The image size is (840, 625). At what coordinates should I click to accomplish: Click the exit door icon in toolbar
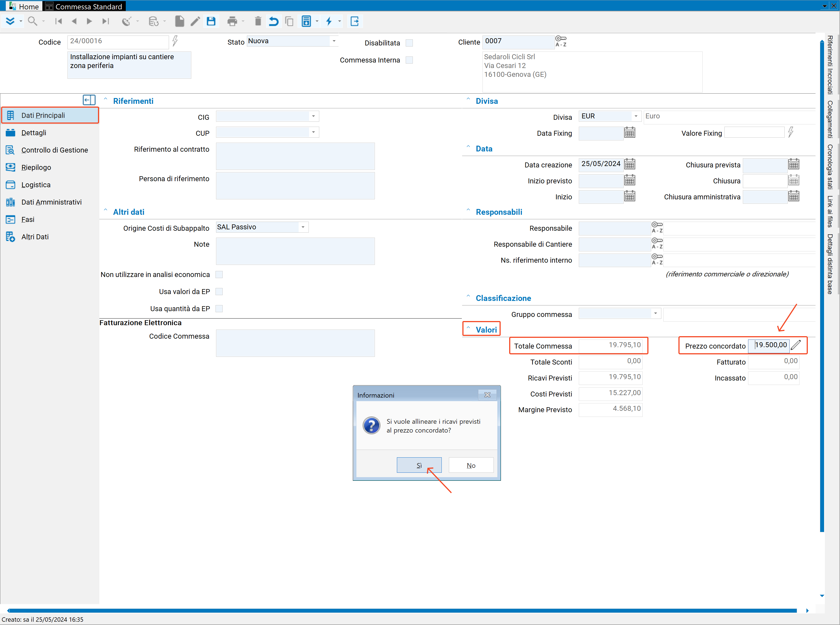coord(354,21)
